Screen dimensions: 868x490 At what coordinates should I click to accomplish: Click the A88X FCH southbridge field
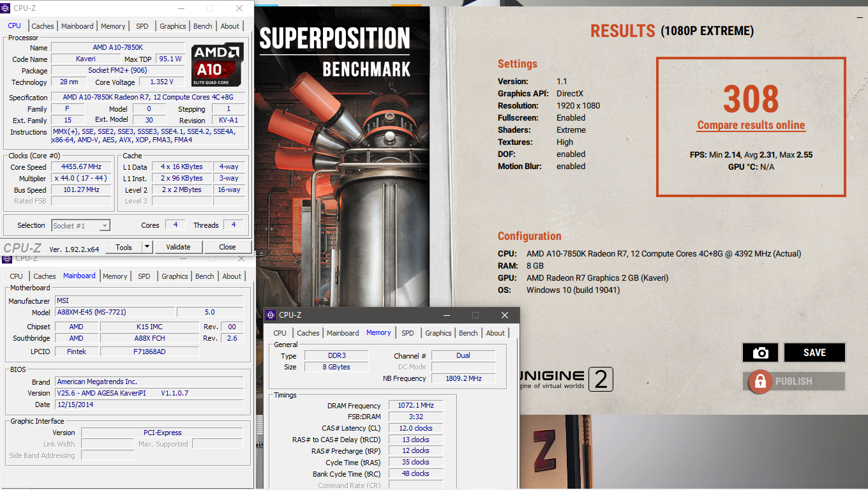pos(150,339)
